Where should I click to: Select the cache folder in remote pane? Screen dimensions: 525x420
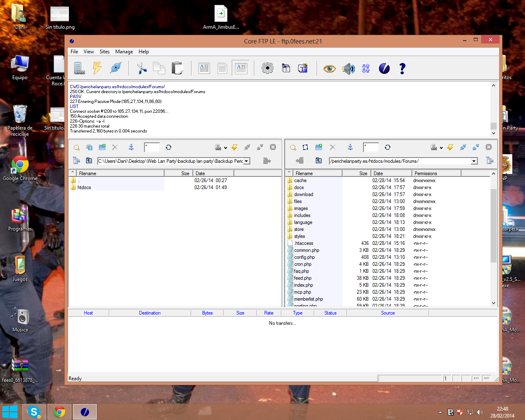coord(300,180)
